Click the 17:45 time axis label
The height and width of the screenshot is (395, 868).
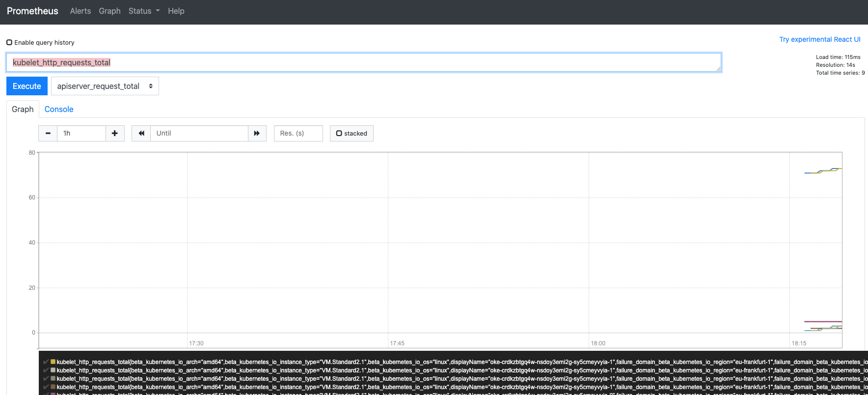click(x=397, y=343)
